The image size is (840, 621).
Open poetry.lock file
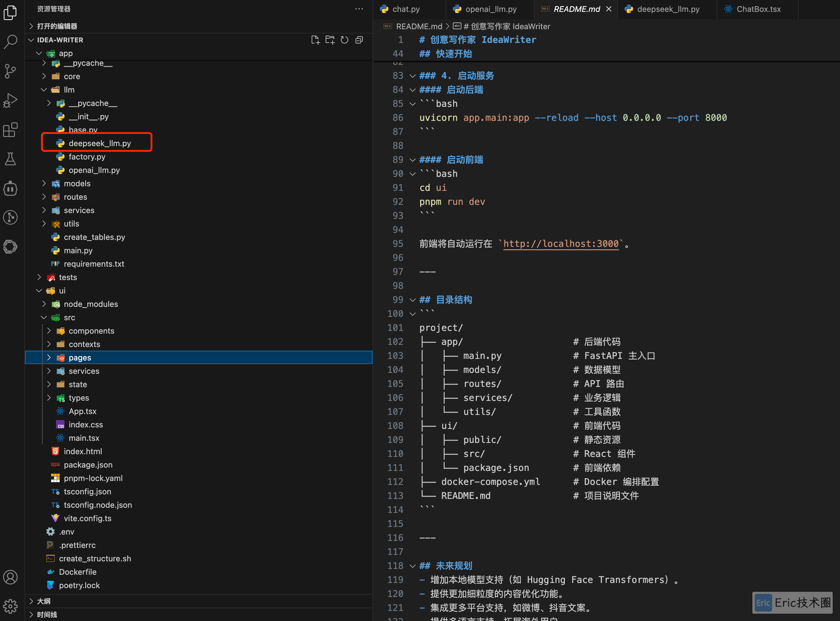[198, 586]
